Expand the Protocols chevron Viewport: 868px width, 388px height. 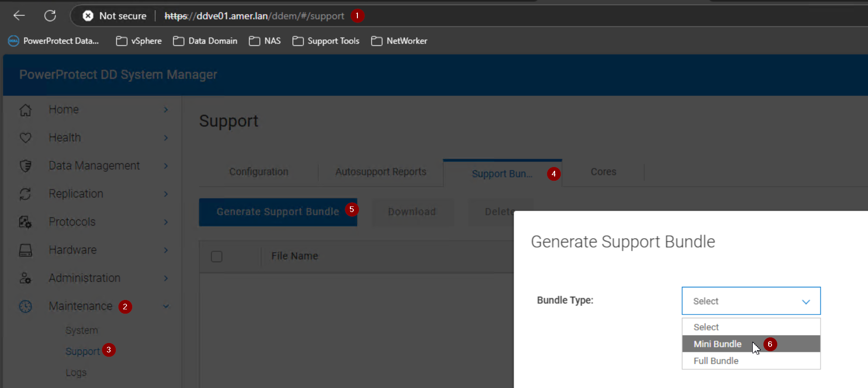[166, 222]
